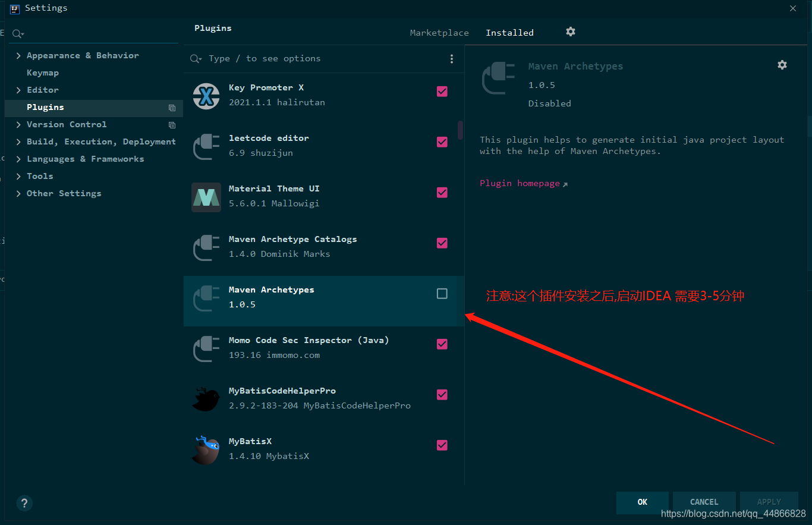Screen dimensions: 812x525
Task: Click the Maven Archetypes list plug icon
Action: (206, 298)
